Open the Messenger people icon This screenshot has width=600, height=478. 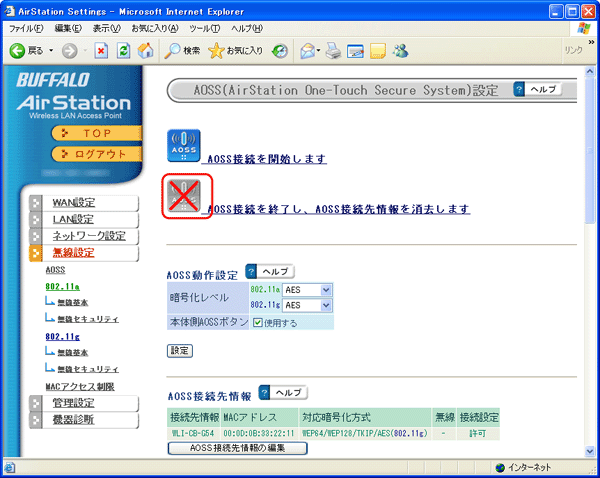coord(401,51)
